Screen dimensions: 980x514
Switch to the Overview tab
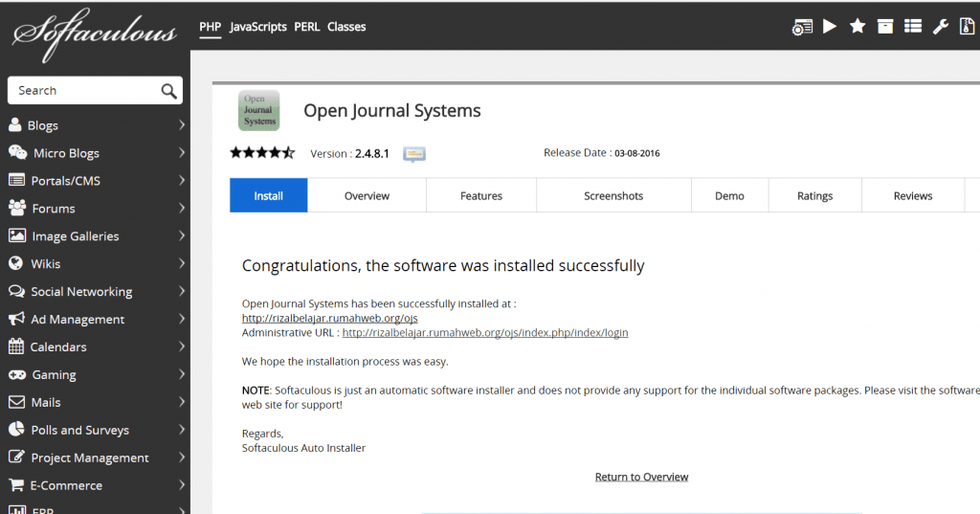point(367,195)
